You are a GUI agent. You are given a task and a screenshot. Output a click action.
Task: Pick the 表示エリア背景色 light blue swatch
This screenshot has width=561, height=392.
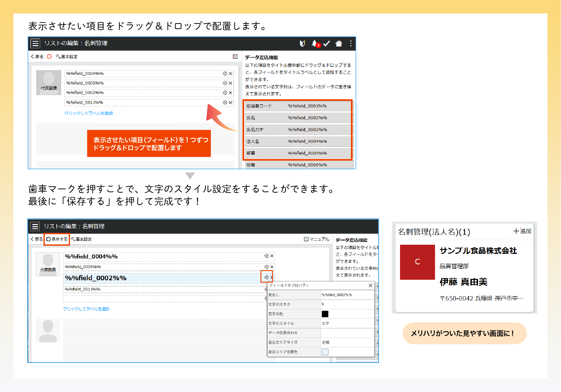325,352
